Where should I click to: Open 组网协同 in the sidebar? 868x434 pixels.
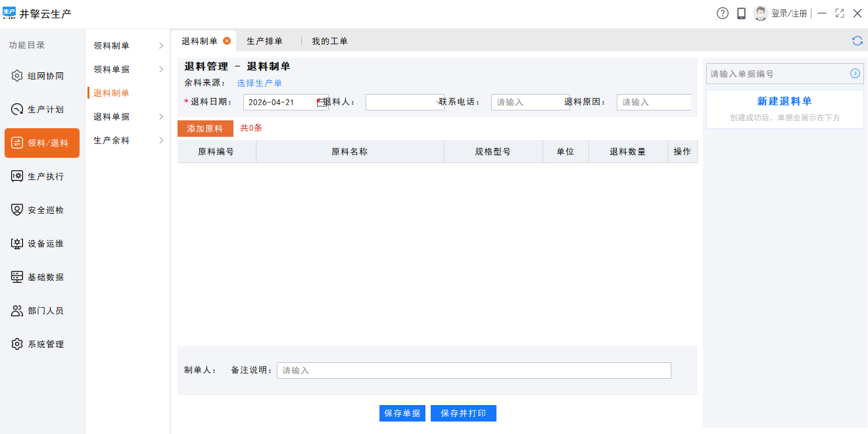[x=42, y=76]
